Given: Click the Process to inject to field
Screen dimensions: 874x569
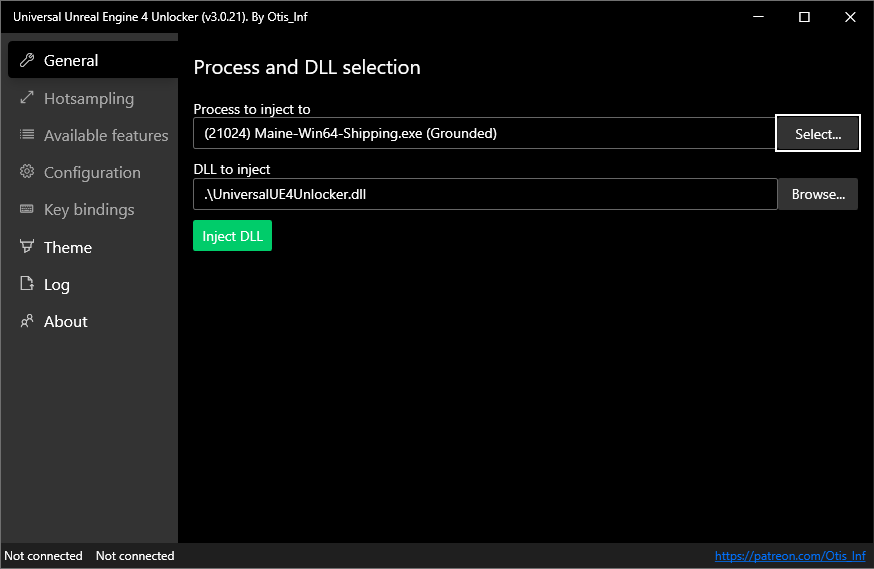Looking at the screenshot, I should pos(484,133).
